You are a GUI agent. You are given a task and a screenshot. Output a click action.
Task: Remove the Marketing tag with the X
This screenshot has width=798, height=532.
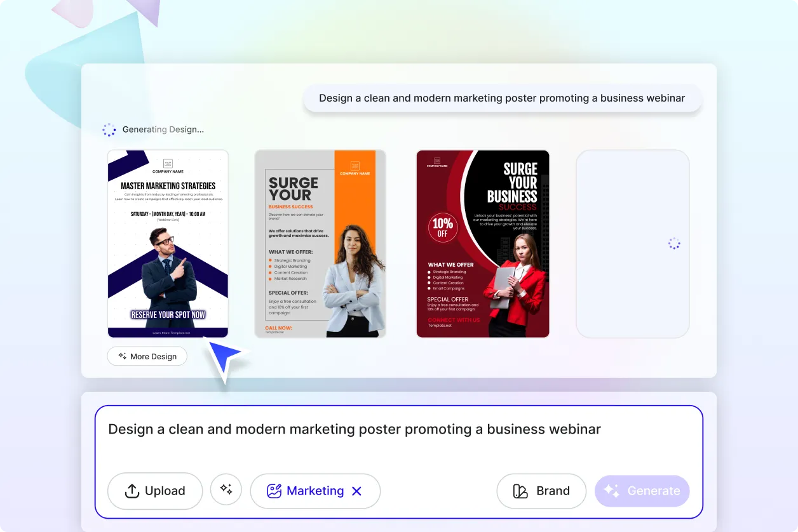point(356,491)
